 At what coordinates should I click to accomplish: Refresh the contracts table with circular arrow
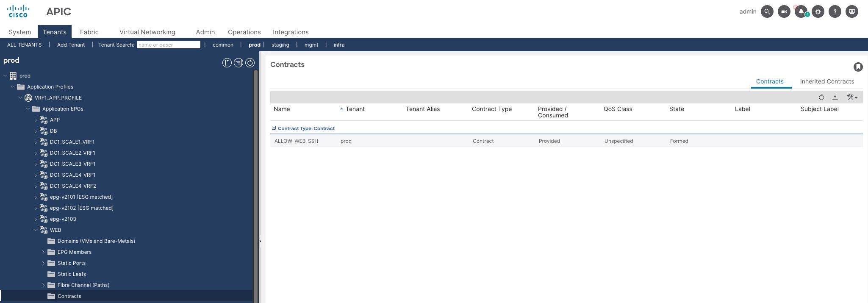tap(821, 97)
